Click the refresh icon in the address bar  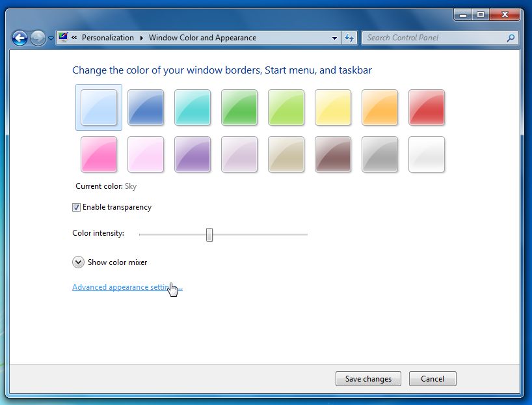pos(349,38)
